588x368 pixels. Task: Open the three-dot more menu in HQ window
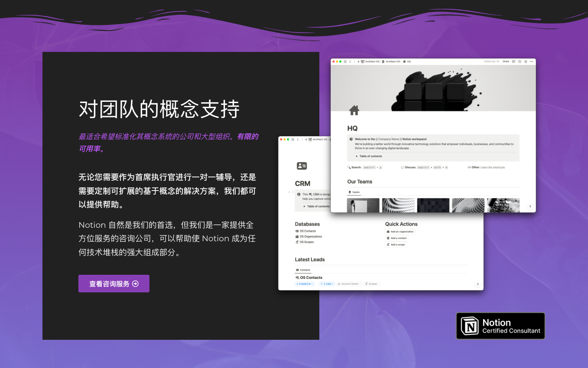532,61
